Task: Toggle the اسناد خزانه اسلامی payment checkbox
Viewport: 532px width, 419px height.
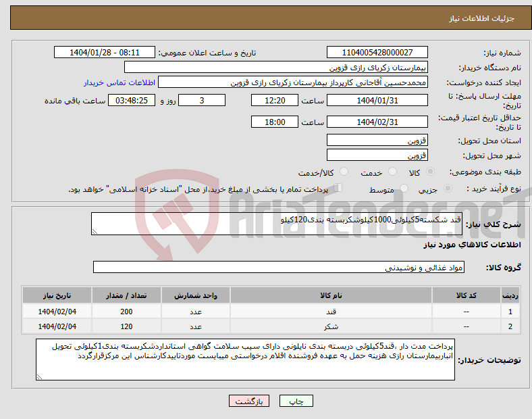Action: pyautogui.click(x=338, y=188)
